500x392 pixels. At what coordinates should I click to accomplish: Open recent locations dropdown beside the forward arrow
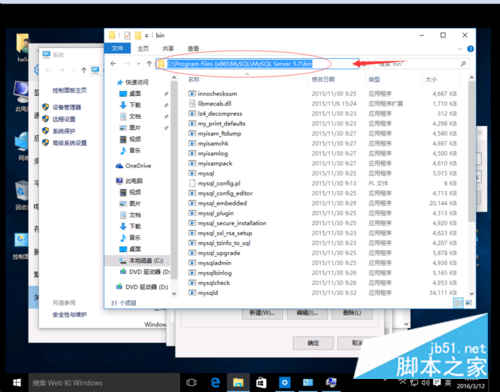tap(139, 63)
